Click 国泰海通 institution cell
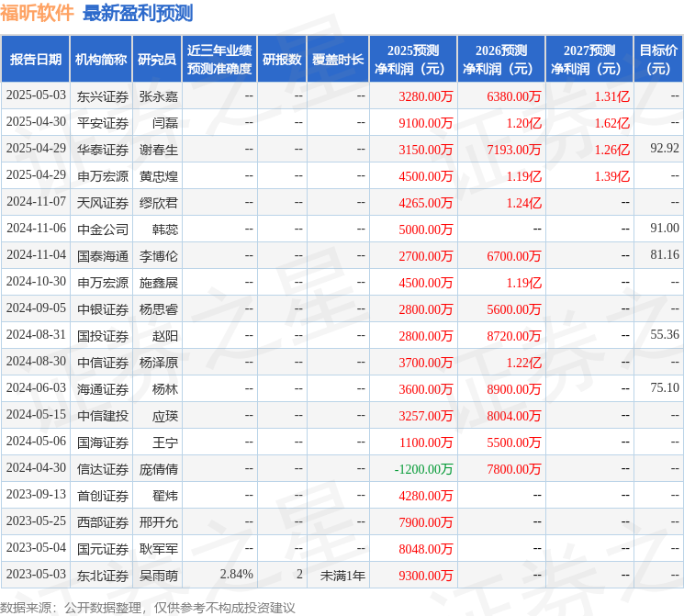 [103, 256]
